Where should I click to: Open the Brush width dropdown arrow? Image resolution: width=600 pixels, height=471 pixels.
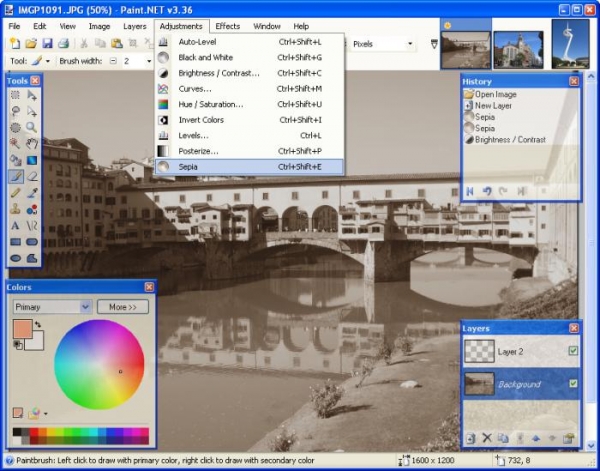tap(149, 61)
